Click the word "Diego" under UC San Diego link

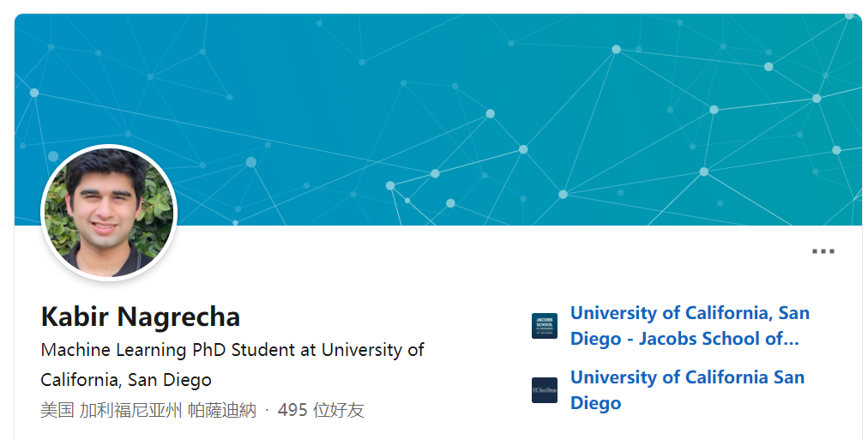(595, 403)
